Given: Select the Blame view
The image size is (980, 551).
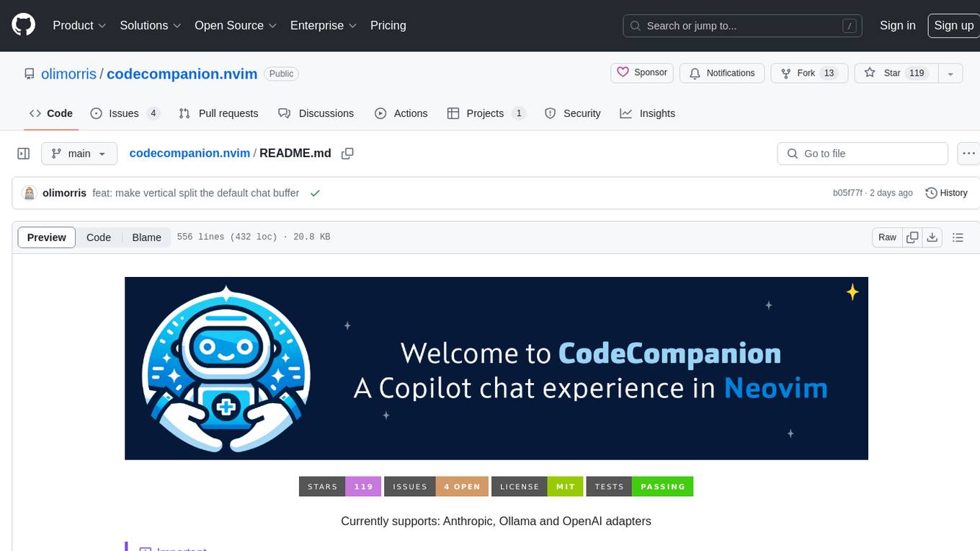Looking at the screenshot, I should pos(147,237).
